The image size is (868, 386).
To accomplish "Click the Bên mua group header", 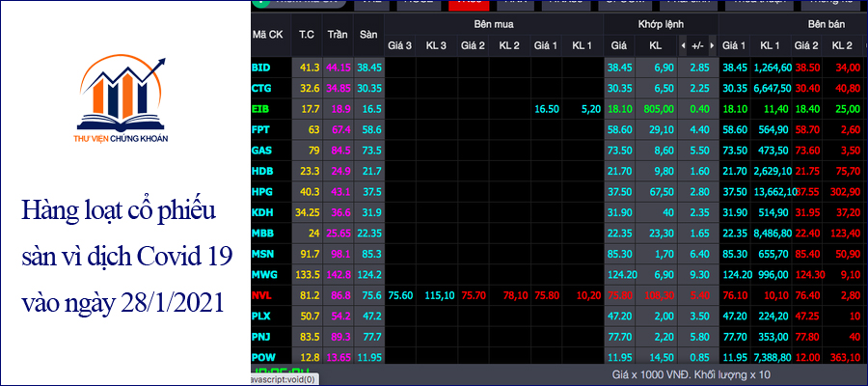I will point(494,24).
